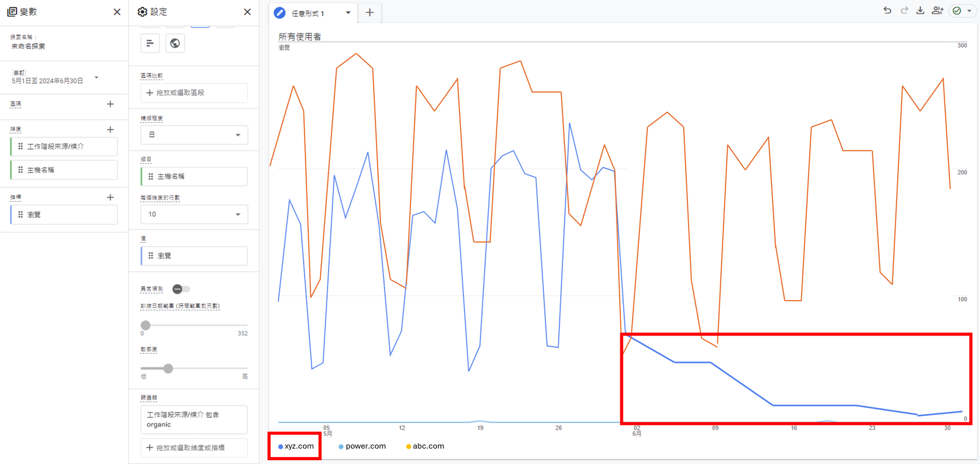Click the organic filter on 工作階段來源/媒介

click(194, 419)
